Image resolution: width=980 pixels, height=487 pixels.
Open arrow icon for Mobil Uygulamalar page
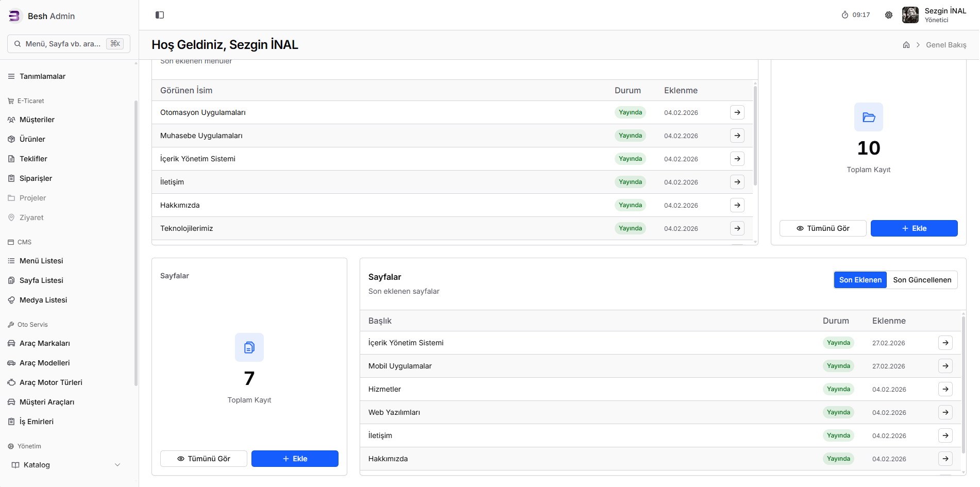pyautogui.click(x=945, y=366)
